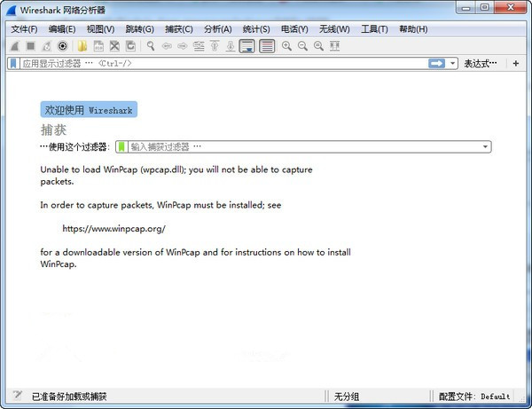
Task: Go back to the previous packet (left arrow)
Action: (x=167, y=46)
